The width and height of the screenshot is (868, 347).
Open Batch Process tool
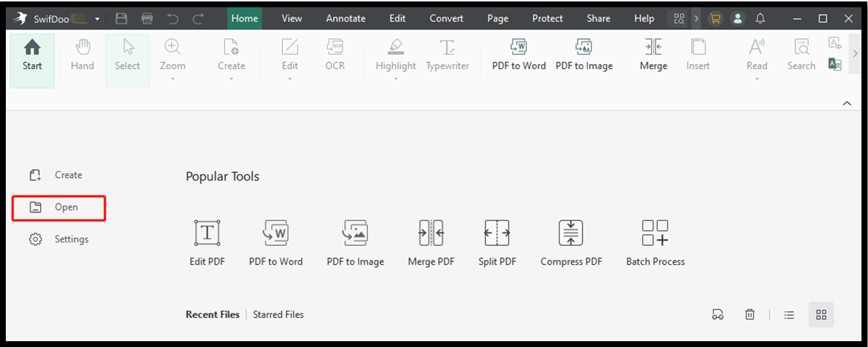[x=656, y=243]
